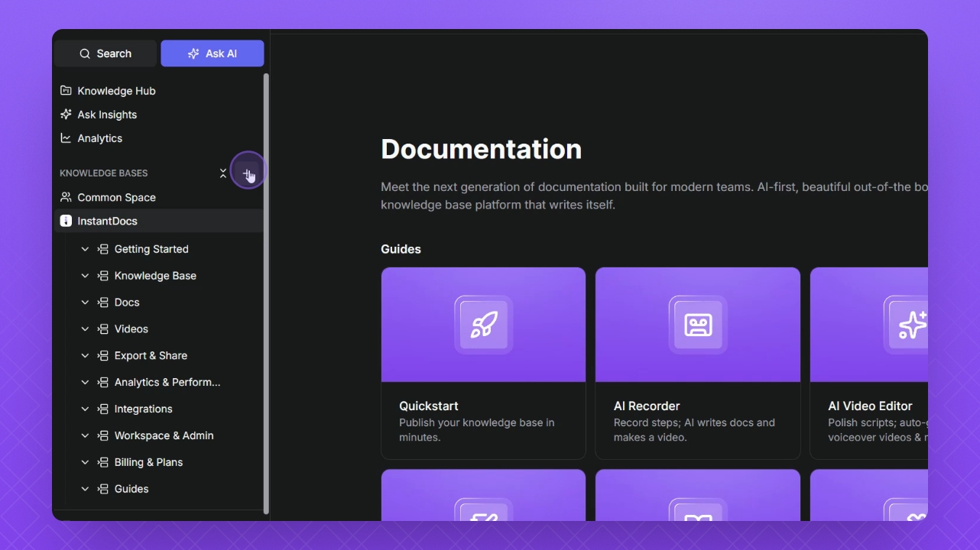
Task: Select the Videos tree item
Action: 131,329
